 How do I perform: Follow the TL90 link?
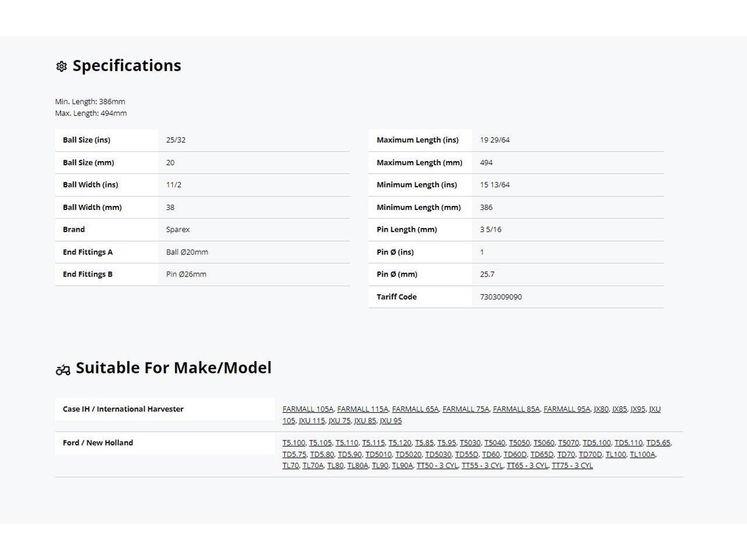(380, 466)
